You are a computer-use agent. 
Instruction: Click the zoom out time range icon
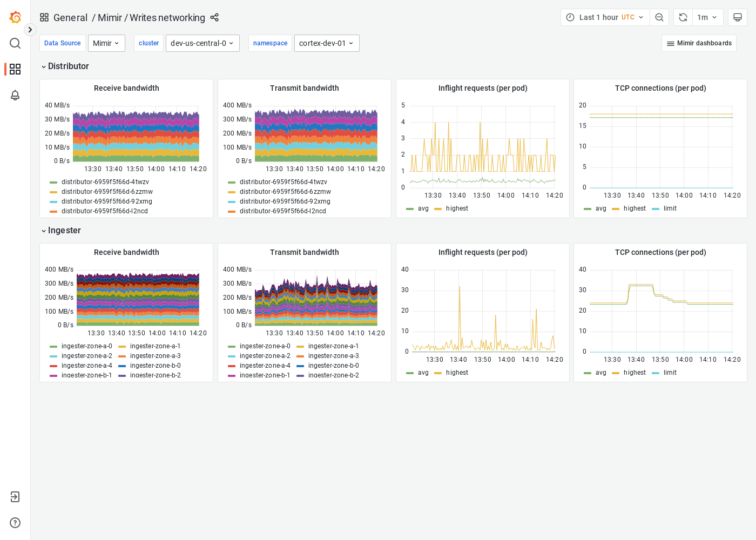[x=659, y=17]
